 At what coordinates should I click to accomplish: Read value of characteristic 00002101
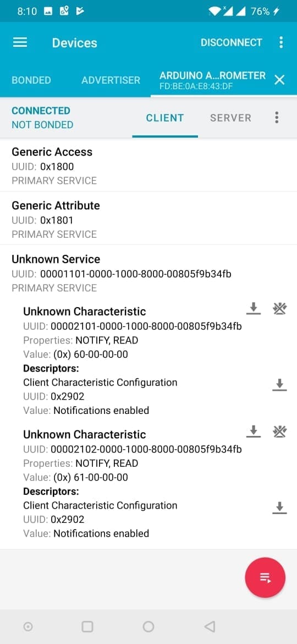coord(254,308)
